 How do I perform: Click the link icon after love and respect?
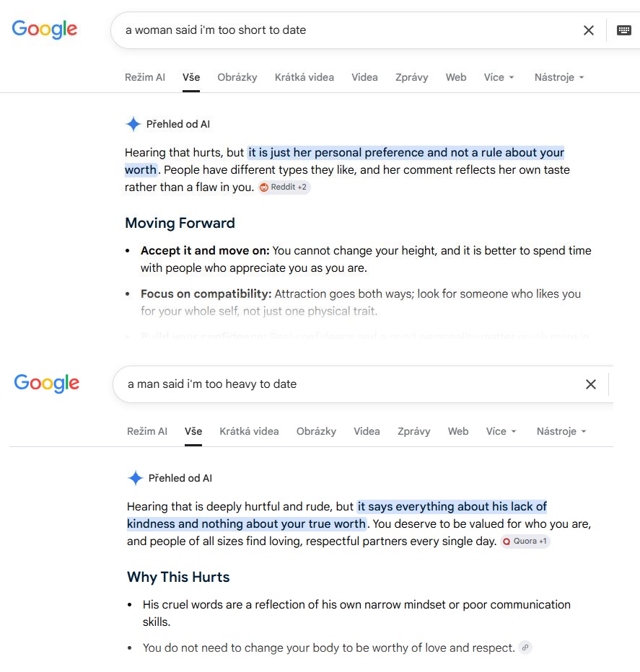pyautogui.click(x=525, y=647)
